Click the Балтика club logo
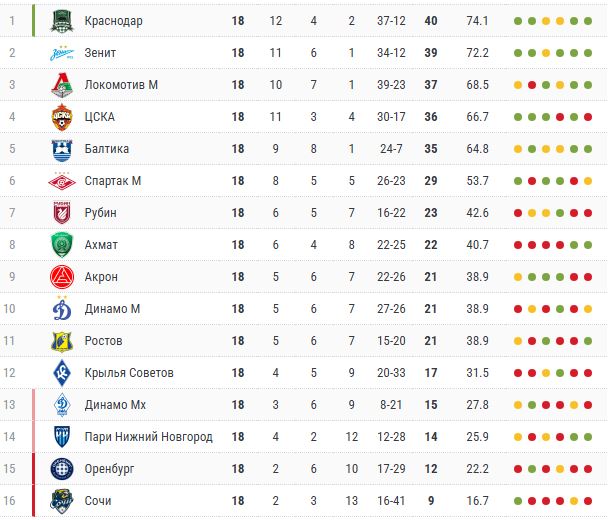 pyautogui.click(x=63, y=149)
